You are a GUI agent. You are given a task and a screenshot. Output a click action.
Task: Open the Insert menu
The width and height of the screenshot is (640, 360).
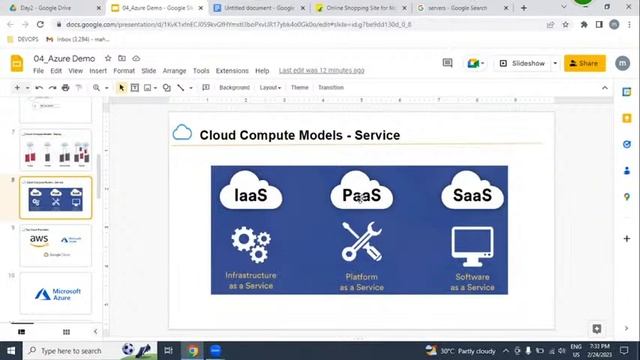click(x=98, y=71)
